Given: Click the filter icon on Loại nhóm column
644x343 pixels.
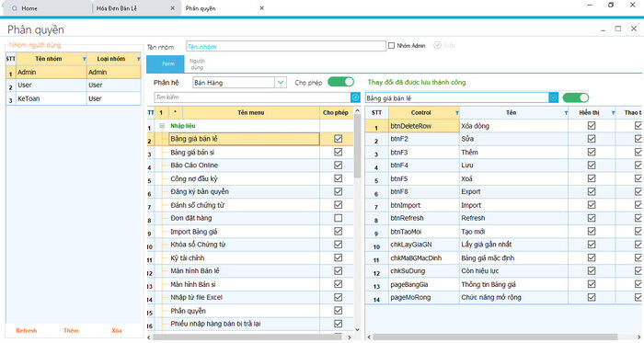Looking at the screenshot, I should (x=138, y=59).
